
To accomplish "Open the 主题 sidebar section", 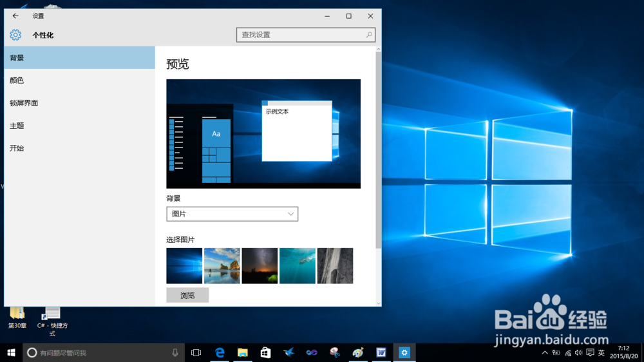I will (x=80, y=126).
